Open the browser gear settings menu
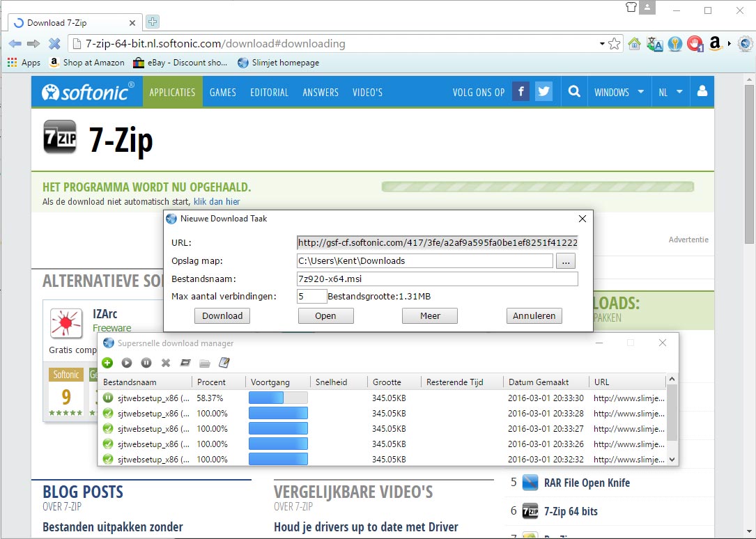756x539 pixels. [x=746, y=44]
